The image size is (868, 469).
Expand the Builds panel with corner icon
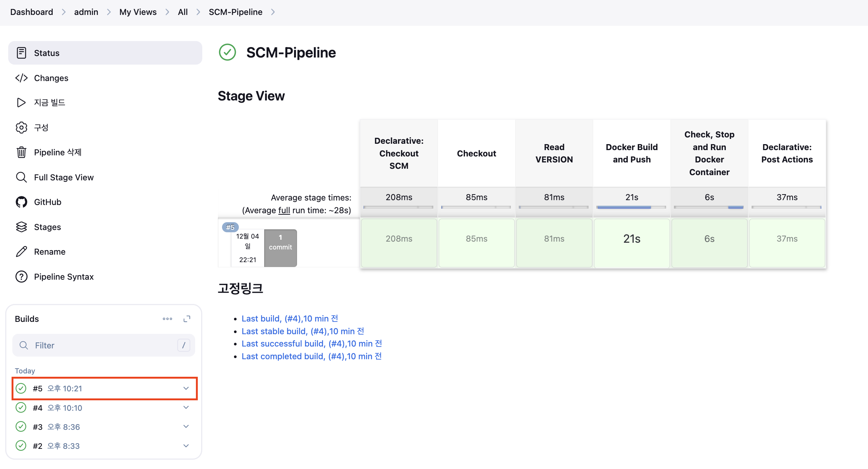tap(187, 319)
